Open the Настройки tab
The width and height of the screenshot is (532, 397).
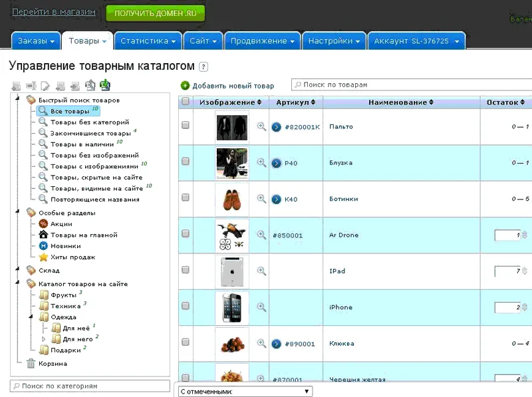334,41
